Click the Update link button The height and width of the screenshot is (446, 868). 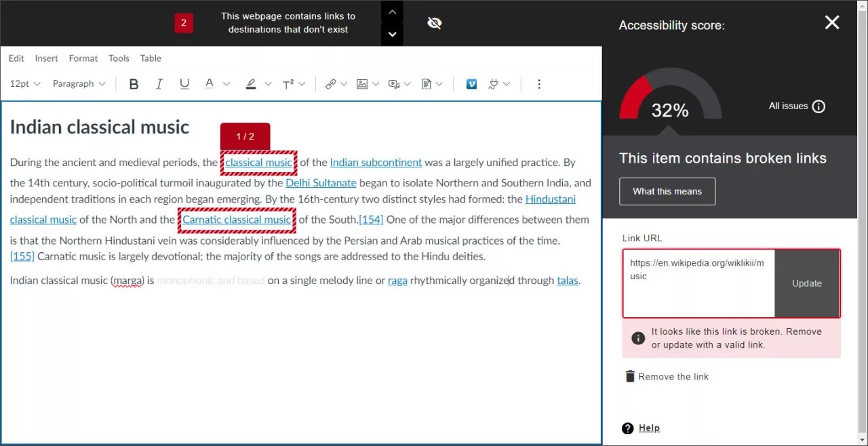(x=807, y=283)
